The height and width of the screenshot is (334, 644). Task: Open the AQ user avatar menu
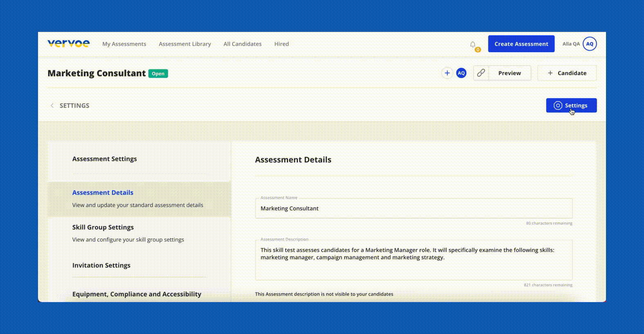[x=590, y=44]
